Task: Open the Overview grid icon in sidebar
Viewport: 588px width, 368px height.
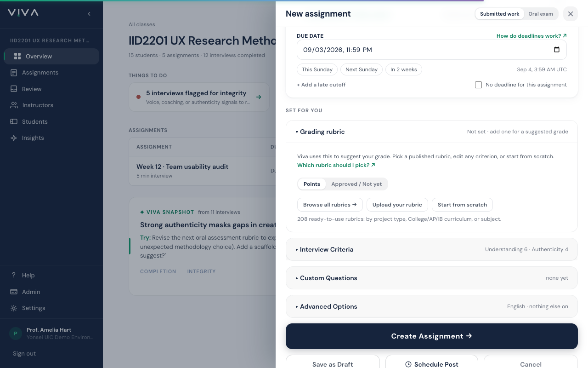Action: (17, 56)
